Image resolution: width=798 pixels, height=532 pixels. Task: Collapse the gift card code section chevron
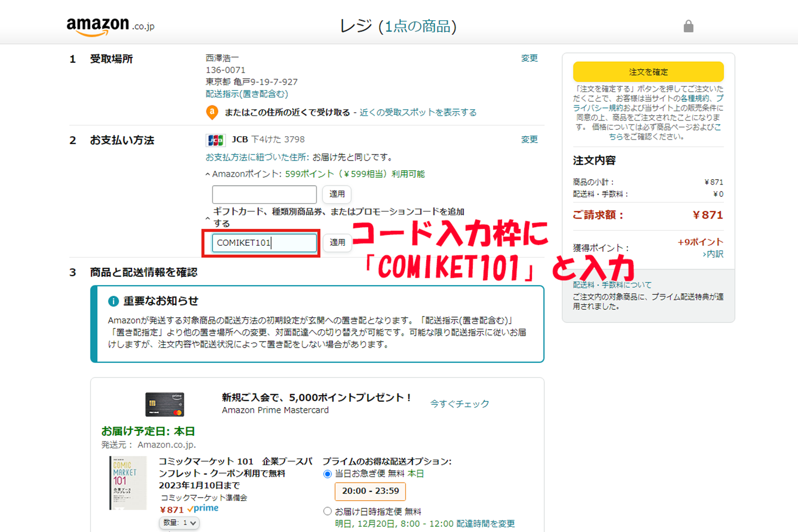(x=207, y=218)
